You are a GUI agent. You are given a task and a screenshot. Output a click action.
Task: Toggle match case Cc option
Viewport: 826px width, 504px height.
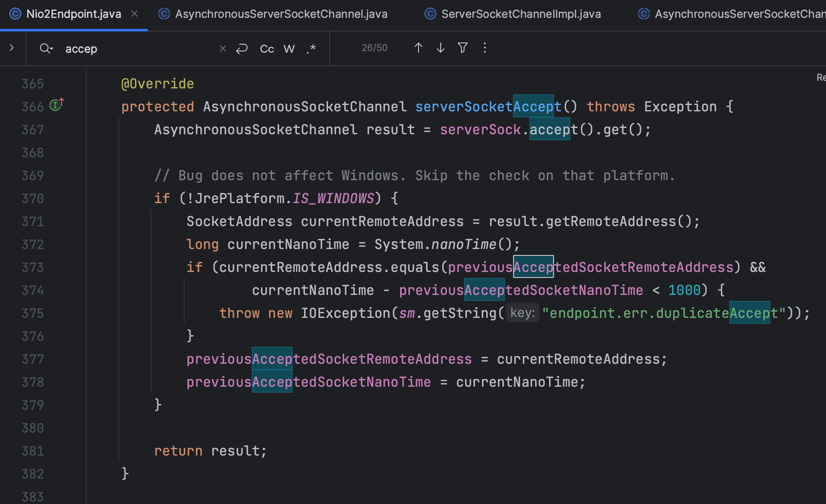pos(267,49)
